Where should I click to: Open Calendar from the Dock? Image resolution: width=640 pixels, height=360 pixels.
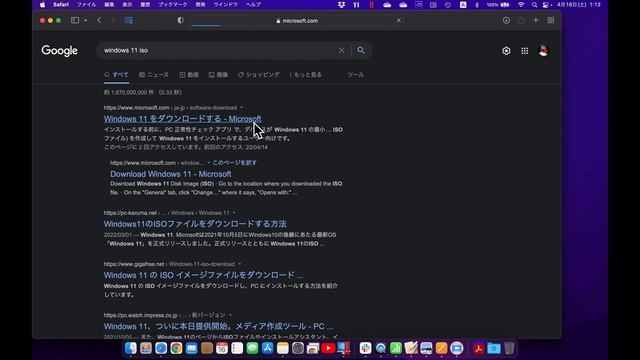click(222, 348)
